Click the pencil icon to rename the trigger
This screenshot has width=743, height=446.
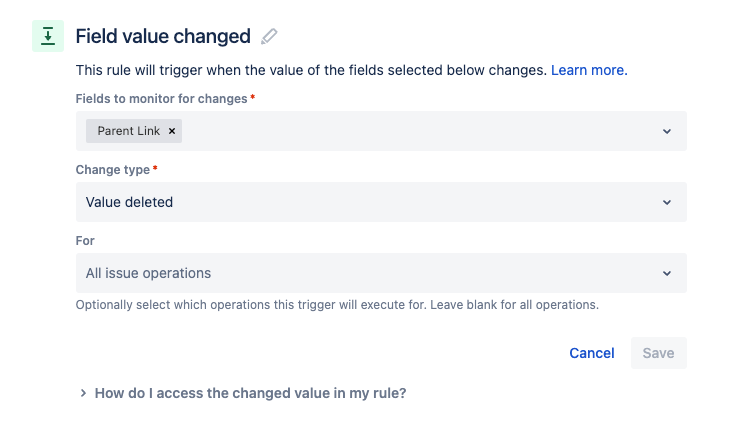click(x=269, y=36)
